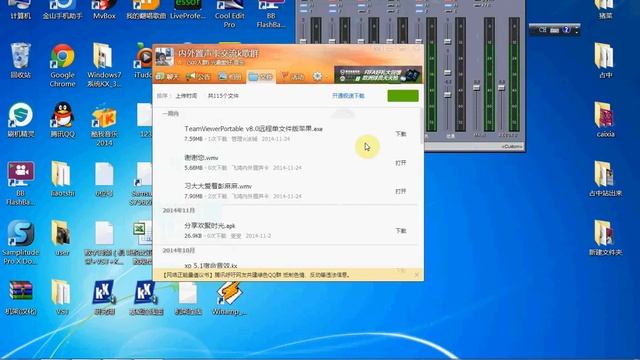Image resolution: width=640 pixels, height=360 pixels.
Task: Click CH input language indicator
Action: coord(542,30)
